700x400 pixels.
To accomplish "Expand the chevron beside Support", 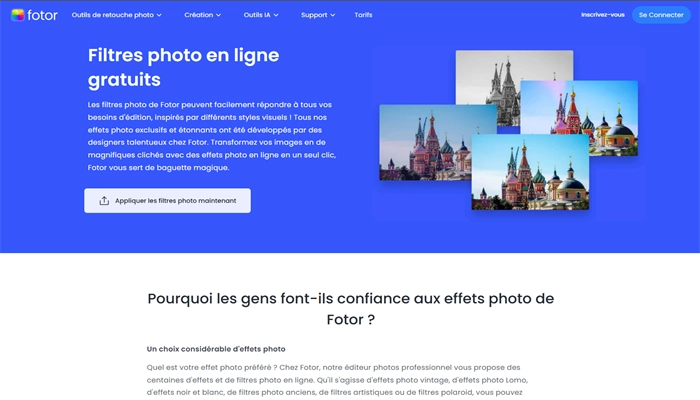I will (x=333, y=15).
